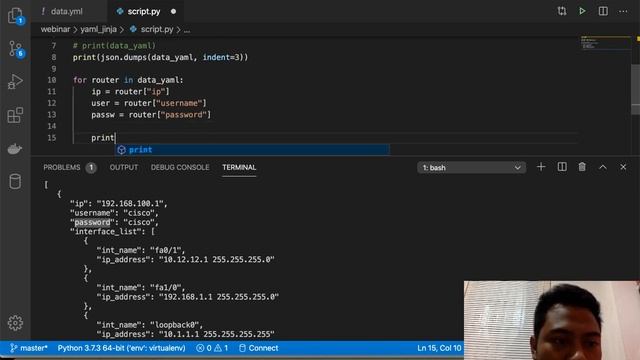Open the Extensions view

point(15,115)
